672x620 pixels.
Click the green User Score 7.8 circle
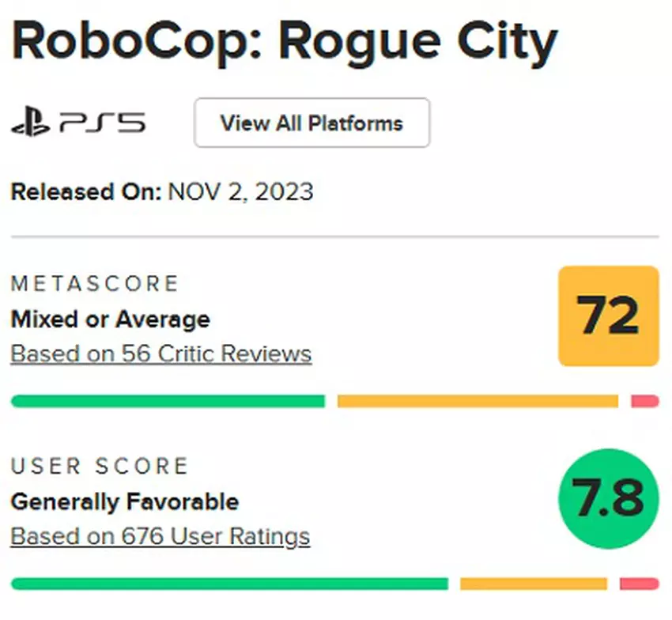coord(608,498)
